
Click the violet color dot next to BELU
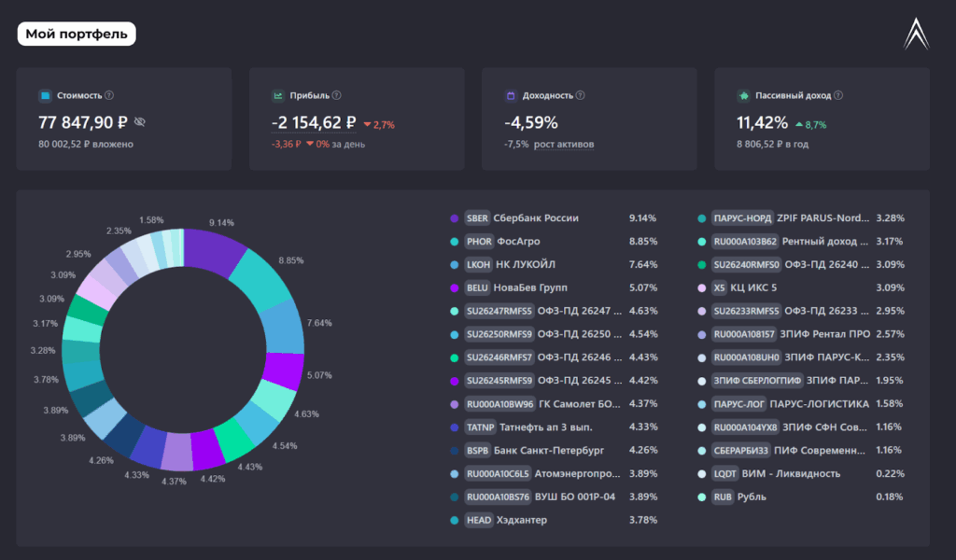click(x=455, y=287)
